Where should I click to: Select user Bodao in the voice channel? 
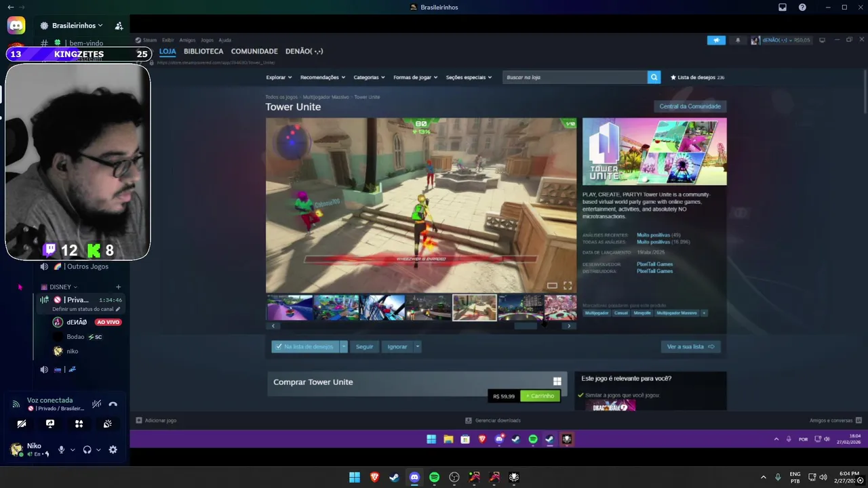(76, 337)
